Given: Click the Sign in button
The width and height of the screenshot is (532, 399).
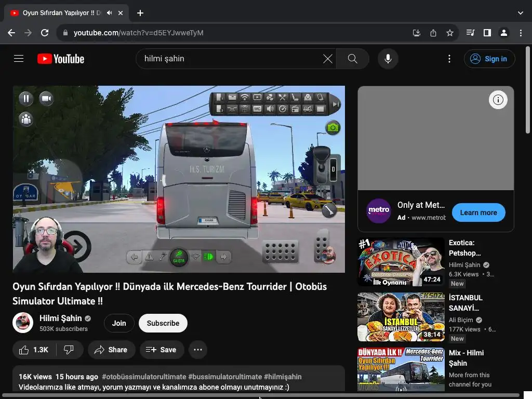Looking at the screenshot, I should click(489, 59).
